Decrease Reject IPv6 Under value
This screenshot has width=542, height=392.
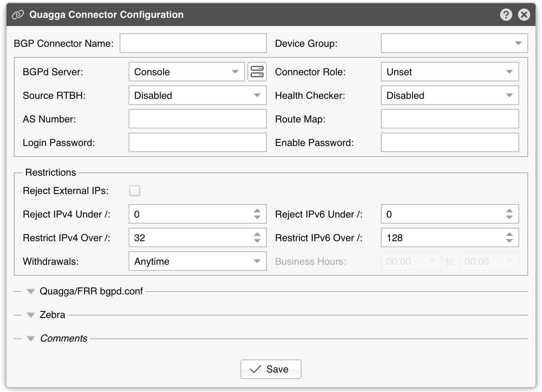509,218
